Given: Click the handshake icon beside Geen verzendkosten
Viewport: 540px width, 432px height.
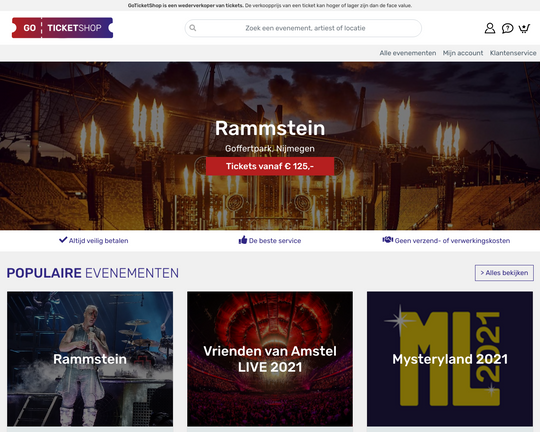Looking at the screenshot, I should point(388,240).
